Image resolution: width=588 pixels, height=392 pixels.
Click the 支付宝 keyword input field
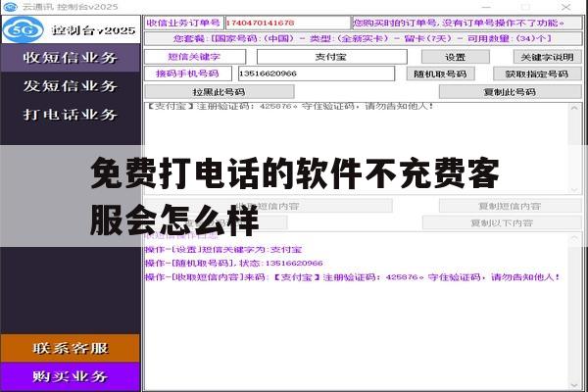pyautogui.click(x=332, y=57)
